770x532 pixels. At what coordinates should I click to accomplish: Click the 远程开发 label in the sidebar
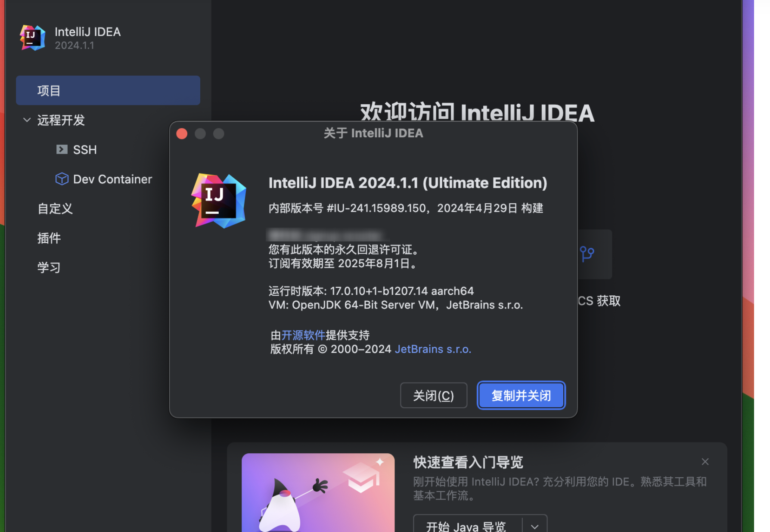point(61,120)
